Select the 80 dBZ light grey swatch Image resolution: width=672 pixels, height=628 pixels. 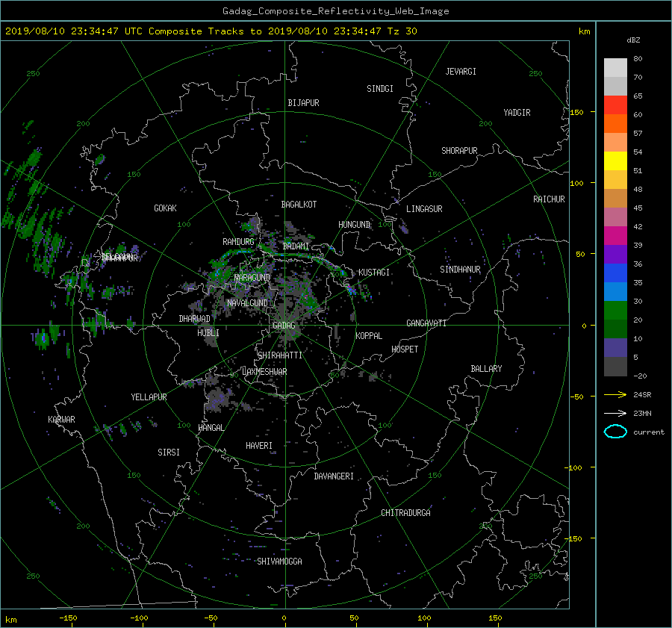pyautogui.click(x=615, y=68)
